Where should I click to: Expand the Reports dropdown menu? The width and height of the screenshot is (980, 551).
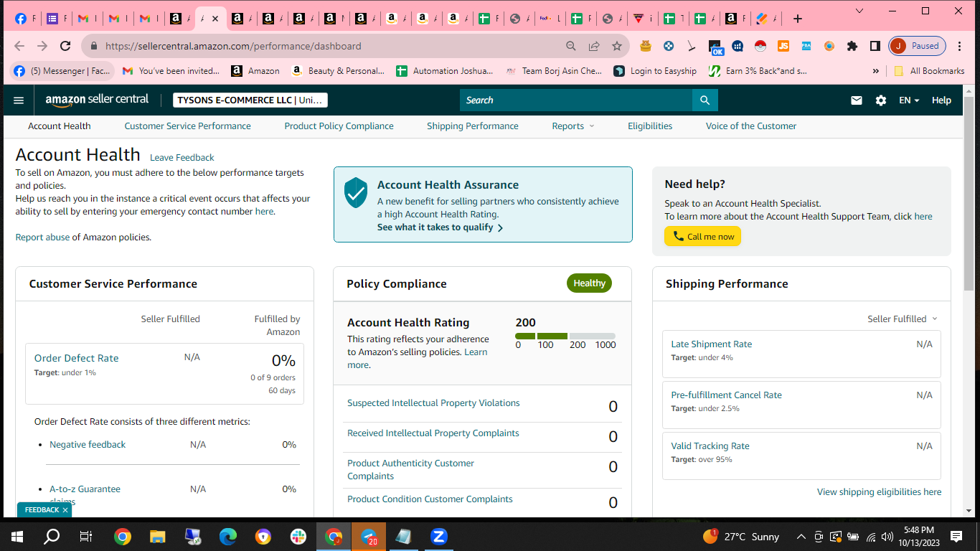coord(573,126)
